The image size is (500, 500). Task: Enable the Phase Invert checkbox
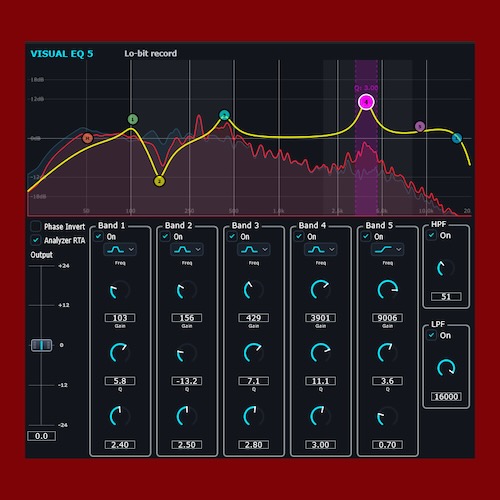point(36,226)
